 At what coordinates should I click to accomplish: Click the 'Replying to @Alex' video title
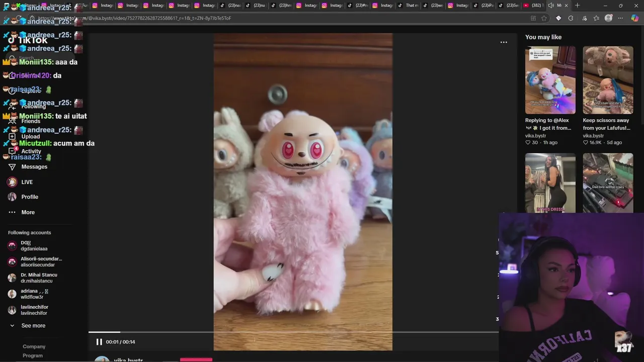[548, 124]
